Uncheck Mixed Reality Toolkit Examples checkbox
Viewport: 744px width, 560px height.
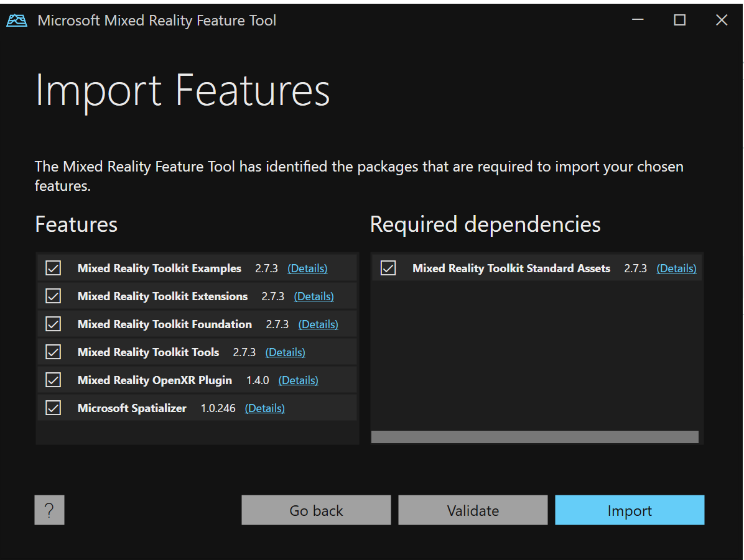(53, 268)
